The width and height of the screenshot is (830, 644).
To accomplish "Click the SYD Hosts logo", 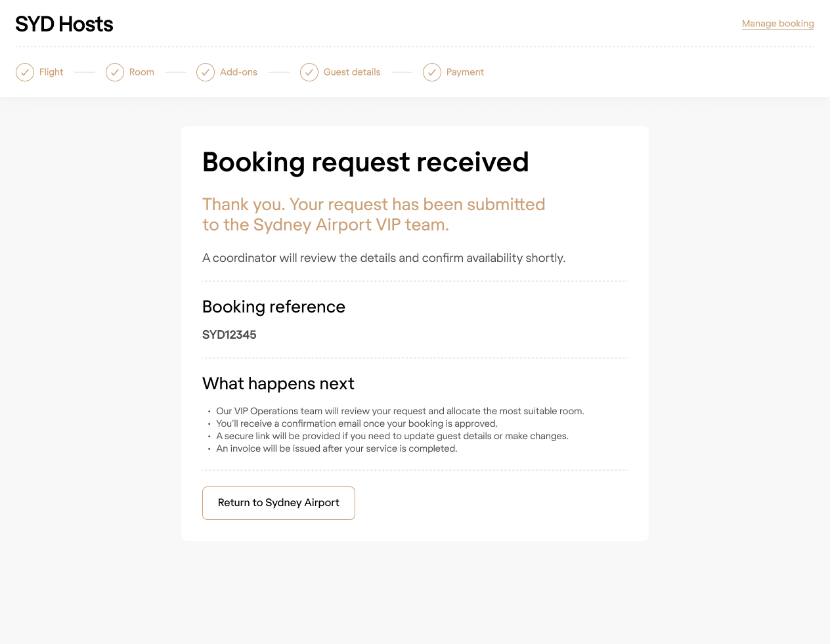I will click(64, 24).
